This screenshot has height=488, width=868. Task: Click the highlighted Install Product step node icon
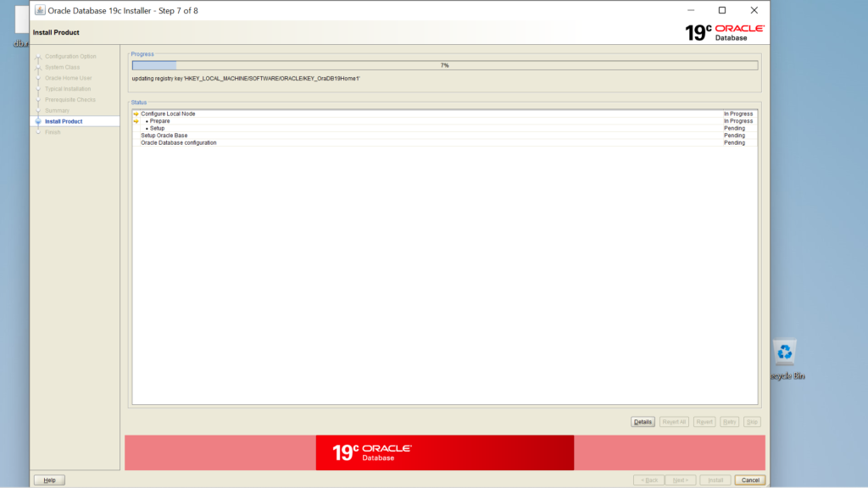[38, 120]
